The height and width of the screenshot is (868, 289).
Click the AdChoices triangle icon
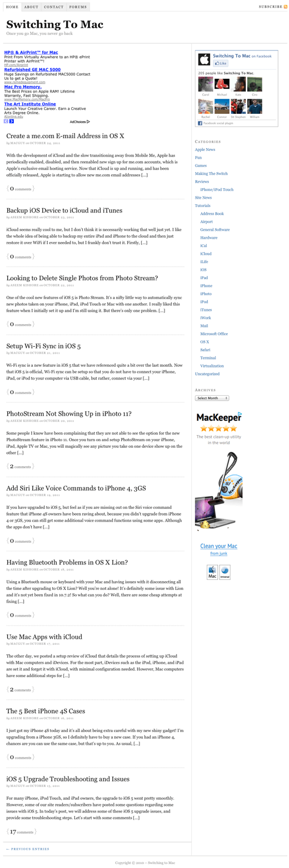coord(88,122)
